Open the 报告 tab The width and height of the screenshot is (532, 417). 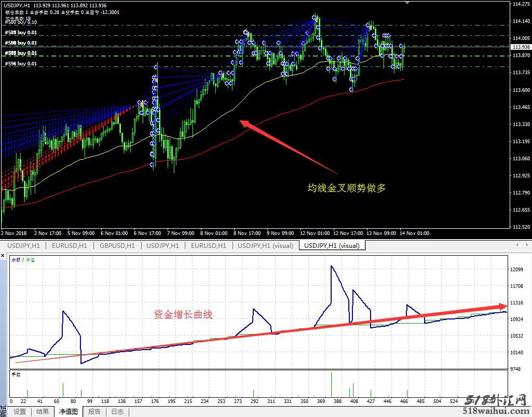(x=94, y=412)
